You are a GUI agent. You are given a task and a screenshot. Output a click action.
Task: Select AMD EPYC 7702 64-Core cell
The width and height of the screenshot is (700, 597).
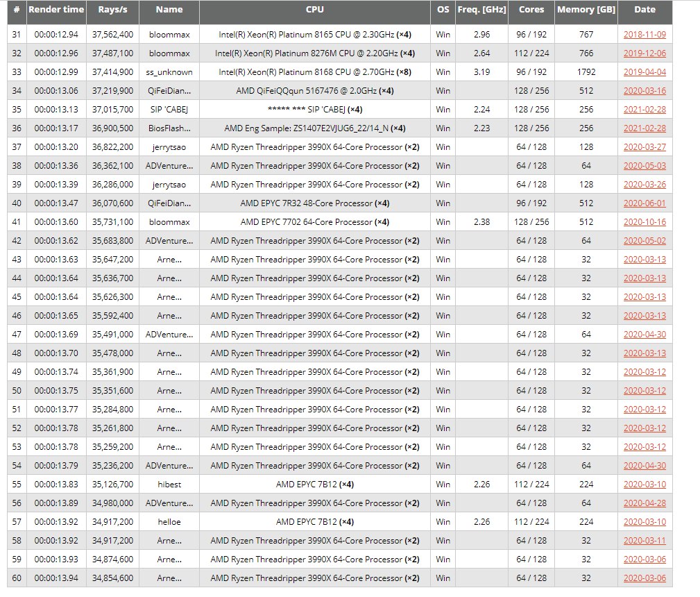tap(315, 222)
